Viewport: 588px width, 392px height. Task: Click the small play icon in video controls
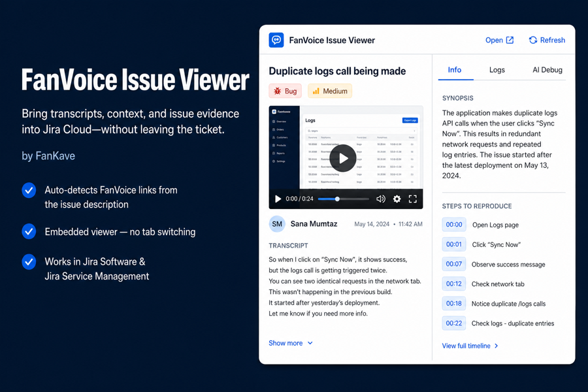[278, 199]
